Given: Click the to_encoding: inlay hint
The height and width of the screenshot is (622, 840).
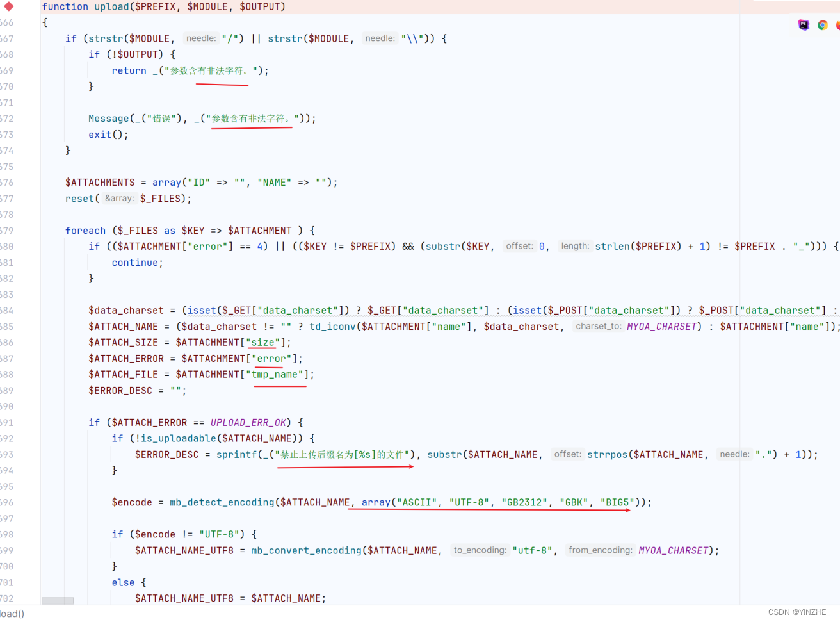Looking at the screenshot, I should pyautogui.click(x=480, y=550).
